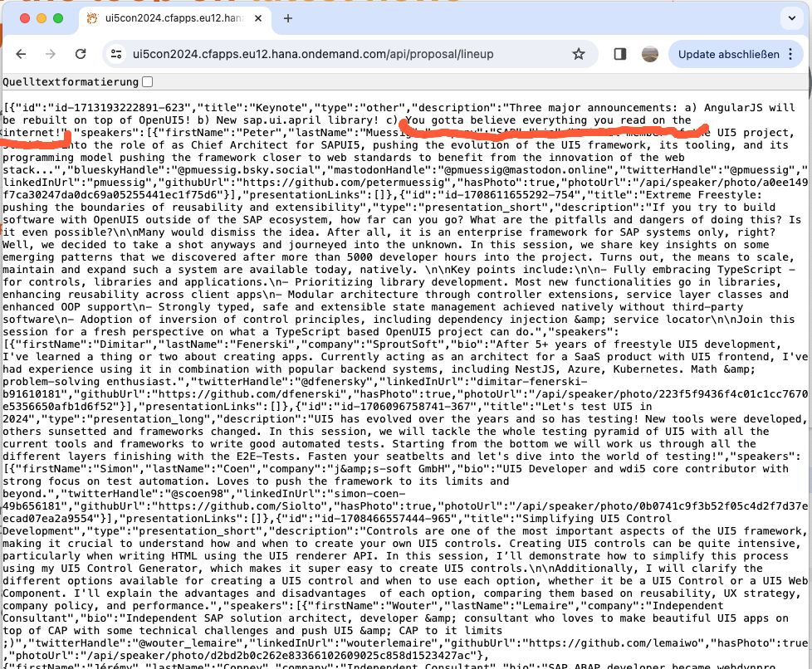Viewport: 812px width, 669px height.
Task: Click the title text "Simplifying UI5 Control"
Action: click(597, 518)
